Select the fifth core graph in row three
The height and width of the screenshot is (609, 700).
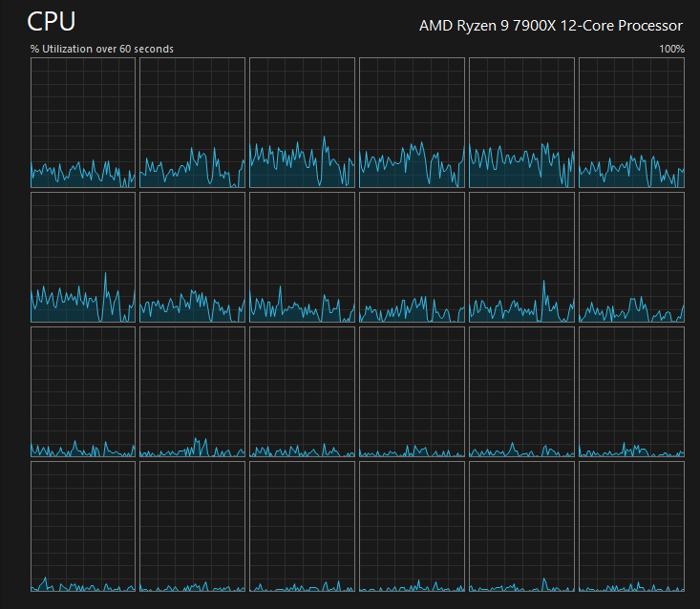point(521,392)
